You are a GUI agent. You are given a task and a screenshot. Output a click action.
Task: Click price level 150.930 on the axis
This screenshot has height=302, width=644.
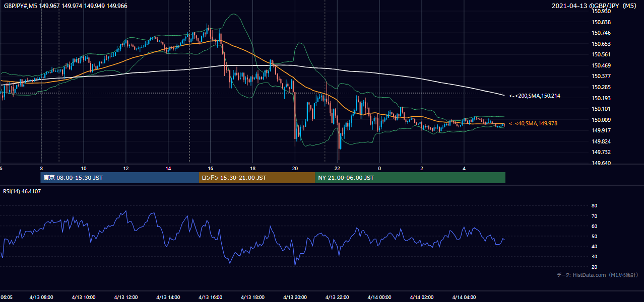click(x=601, y=12)
